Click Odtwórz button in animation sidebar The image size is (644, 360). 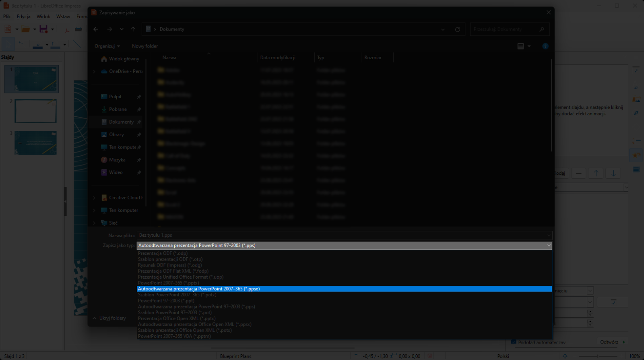pos(612,342)
